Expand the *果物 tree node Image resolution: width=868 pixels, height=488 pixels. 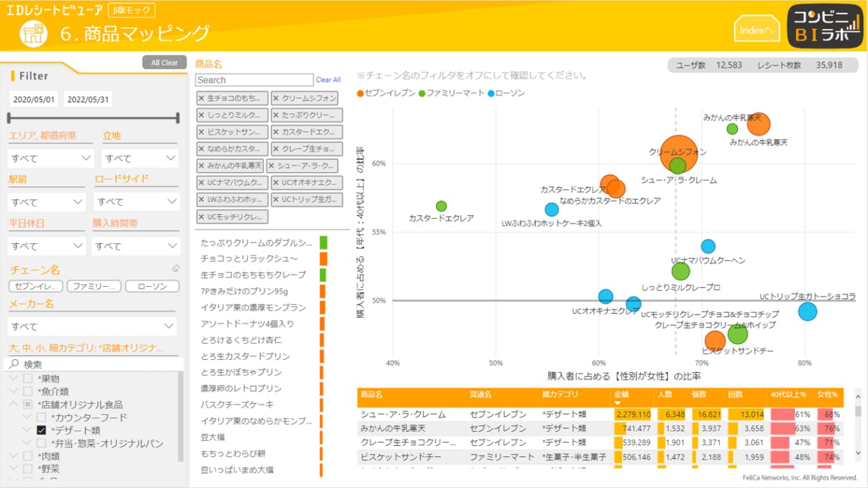[x=13, y=379]
